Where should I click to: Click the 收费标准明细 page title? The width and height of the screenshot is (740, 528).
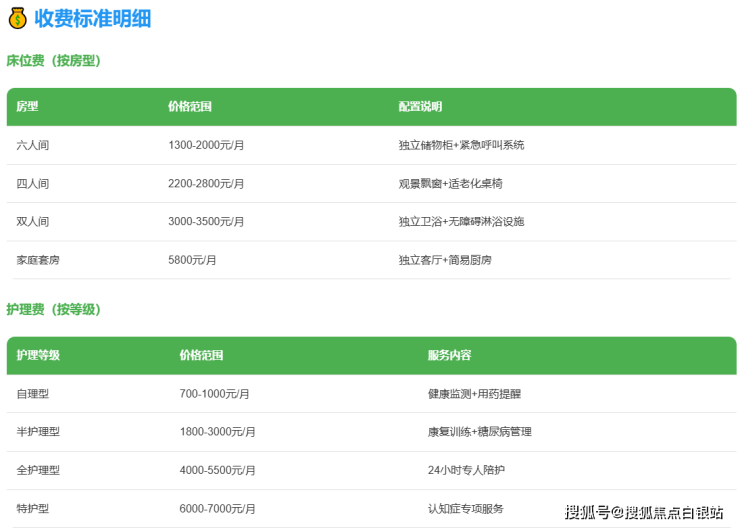pyautogui.click(x=92, y=18)
